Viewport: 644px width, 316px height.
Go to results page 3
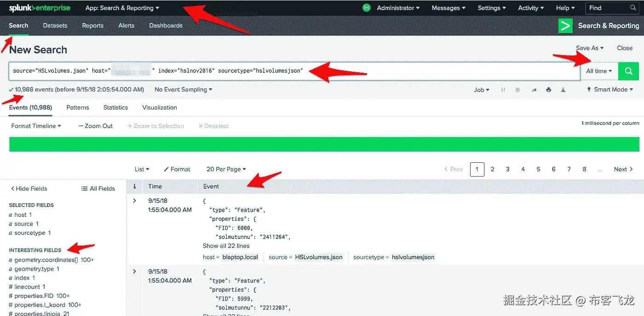pyautogui.click(x=508, y=169)
